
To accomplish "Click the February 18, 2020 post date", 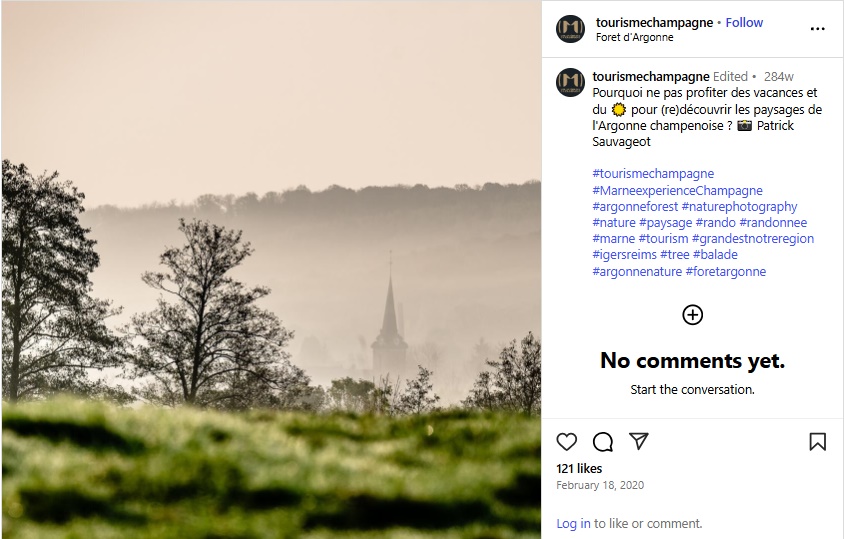I will pyautogui.click(x=600, y=485).
